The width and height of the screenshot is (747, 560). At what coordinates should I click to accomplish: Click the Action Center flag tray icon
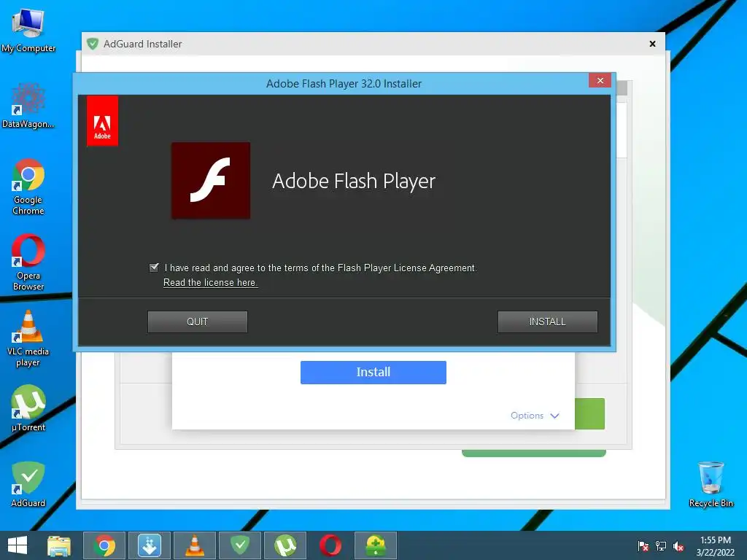643,546
